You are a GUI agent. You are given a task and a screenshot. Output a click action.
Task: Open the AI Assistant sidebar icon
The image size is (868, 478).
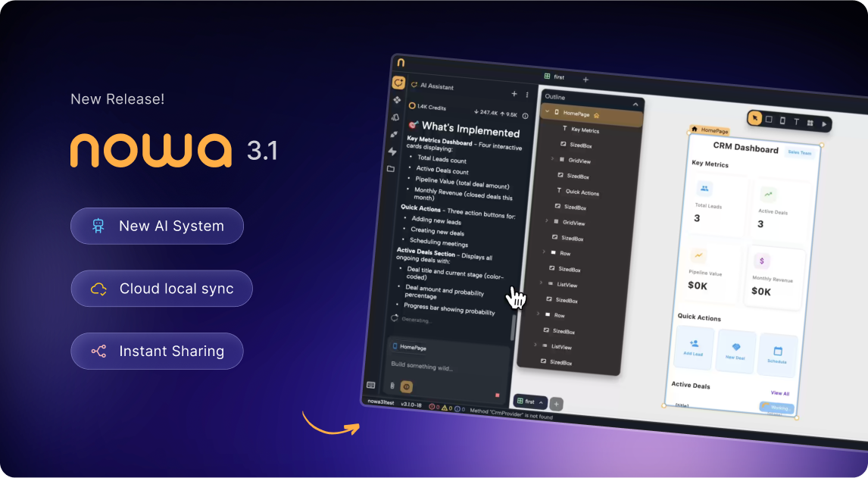pos(398,83)
